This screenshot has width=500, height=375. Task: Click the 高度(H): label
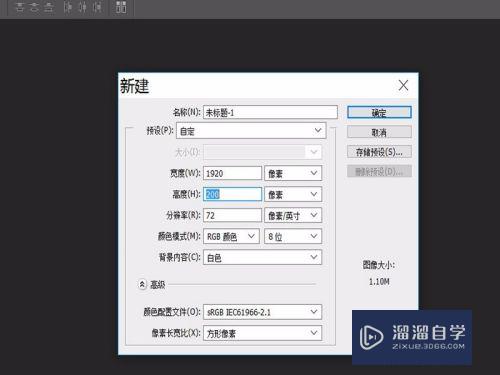186,194
